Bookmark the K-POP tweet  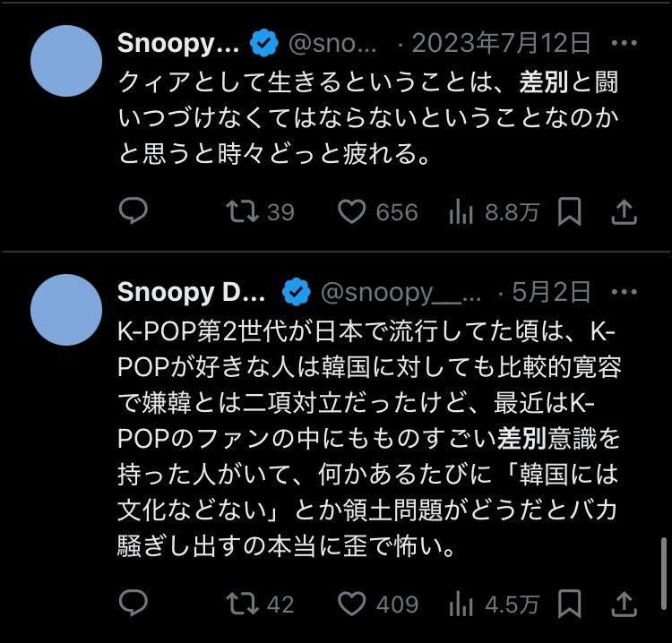point(570,604)
